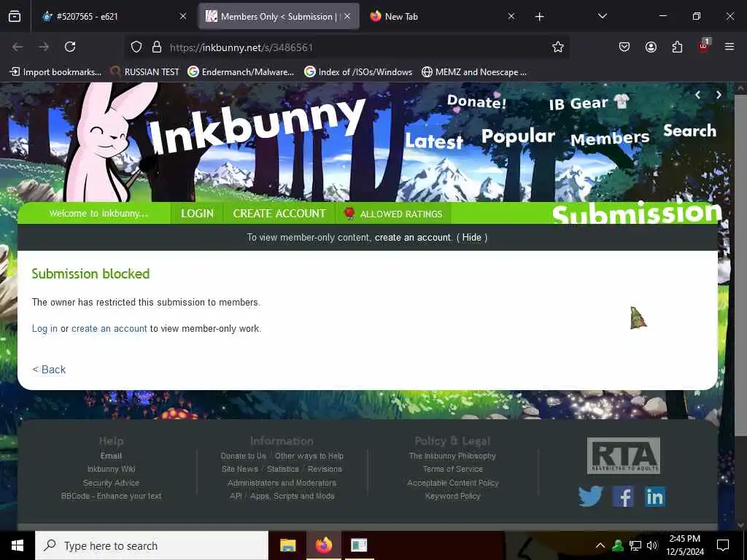
Task: Open the IB Gear shop link
Action: pos(589,103)
